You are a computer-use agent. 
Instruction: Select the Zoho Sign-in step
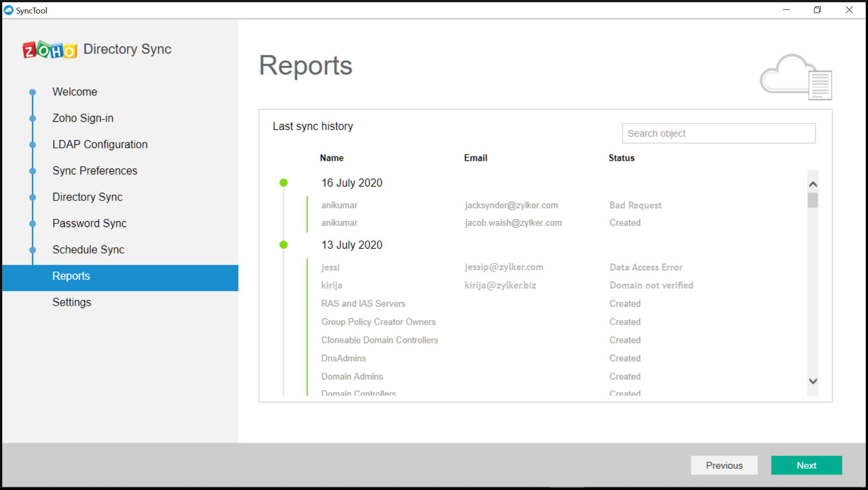coord(83,118)
